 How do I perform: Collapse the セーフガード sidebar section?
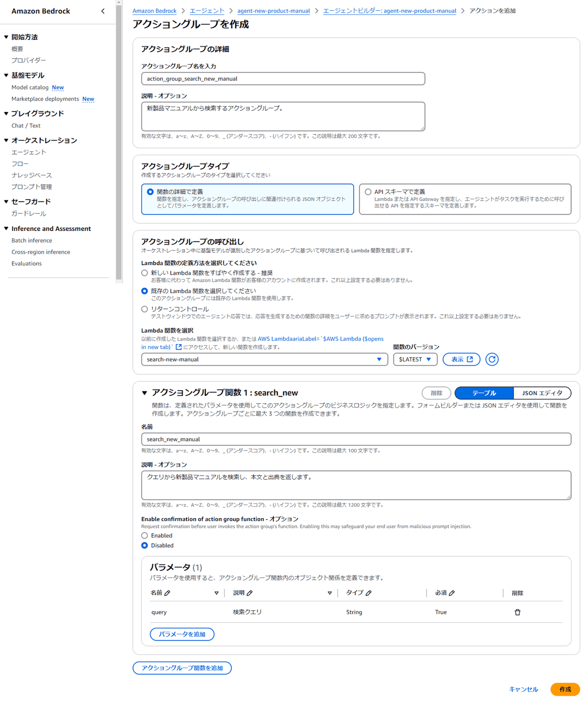6,202
